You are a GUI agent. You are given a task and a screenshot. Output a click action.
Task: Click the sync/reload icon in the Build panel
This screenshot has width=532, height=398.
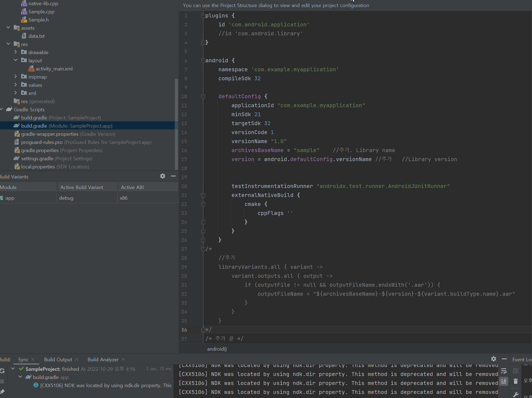pos(2,371)
